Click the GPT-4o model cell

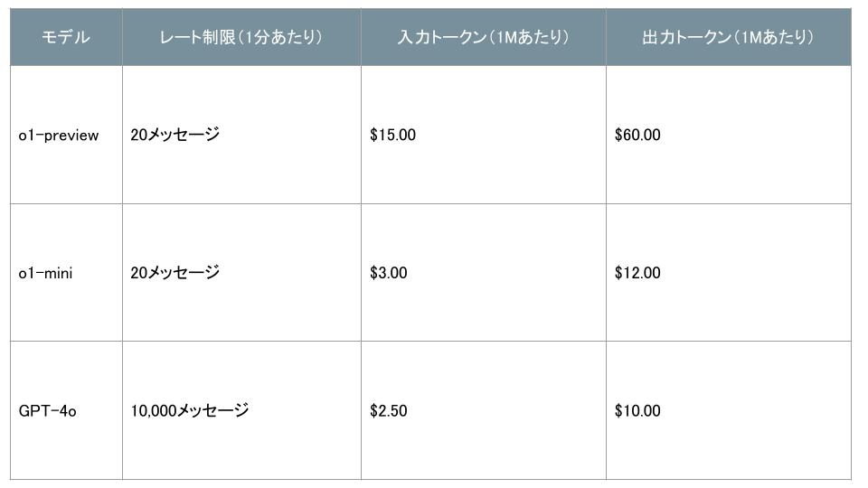(48, 411)
